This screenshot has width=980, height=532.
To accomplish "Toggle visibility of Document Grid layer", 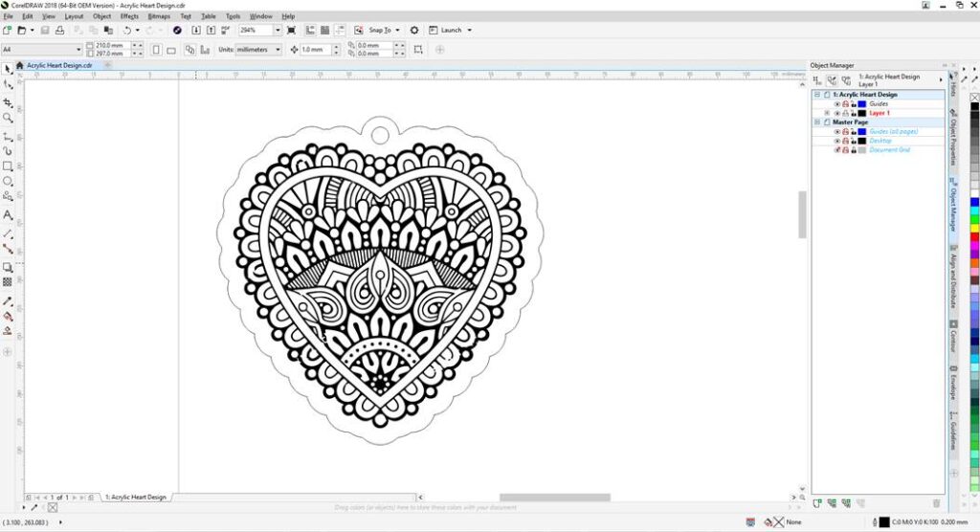I will (836, 150).
